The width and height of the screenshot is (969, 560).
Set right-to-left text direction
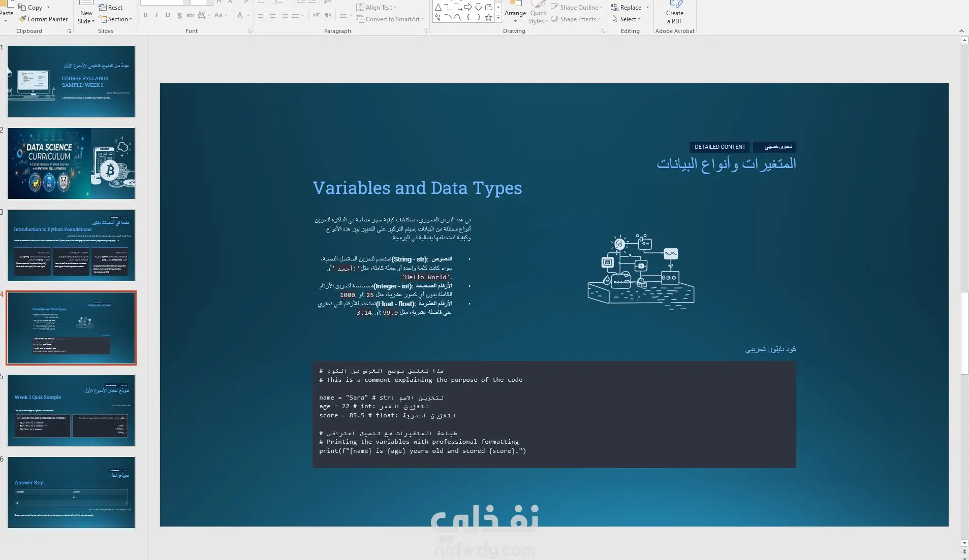[x=328, y=15]
